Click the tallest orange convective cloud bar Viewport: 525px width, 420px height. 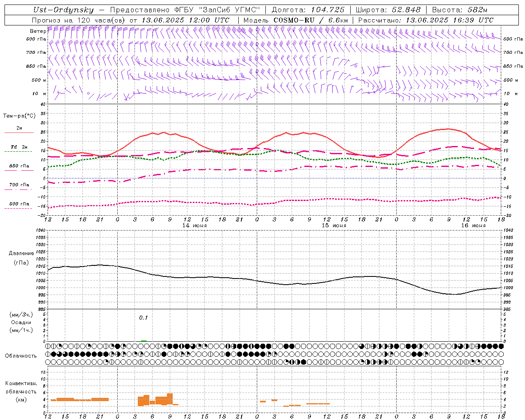pyautogui.click(x=170, y=399)
